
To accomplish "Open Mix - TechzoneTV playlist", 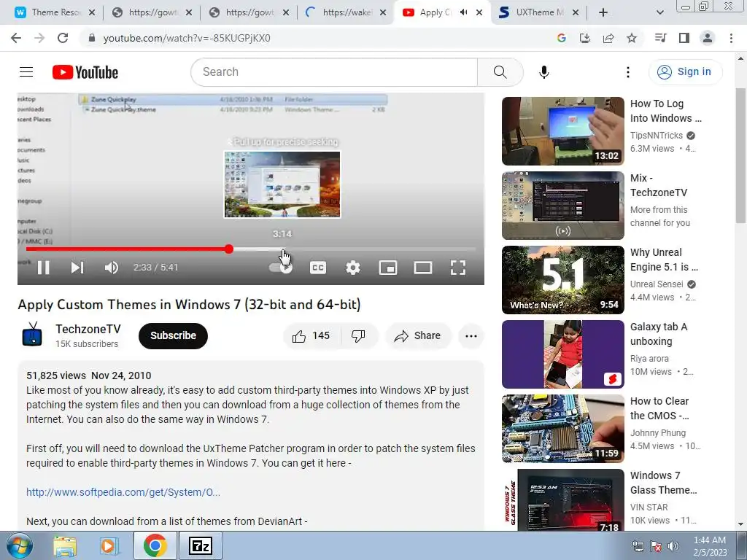I will pyautogui.click(x=562, y=205).
